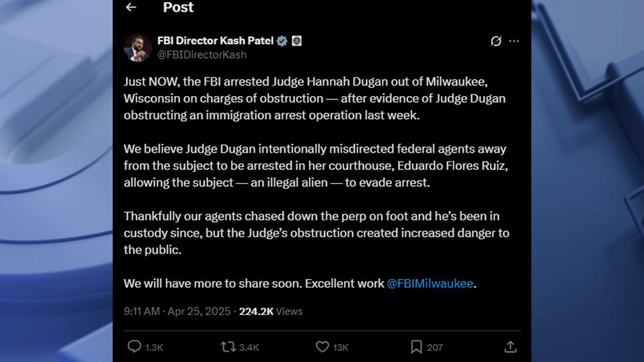644x362 pixels.
Task: Click the Grok slashed-circle icon
Action: click(x=495, y=41)
